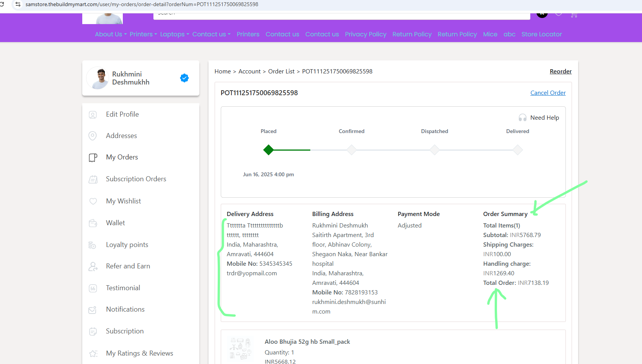Click the Confirmed status diamond marker

(x=352, y=150)
